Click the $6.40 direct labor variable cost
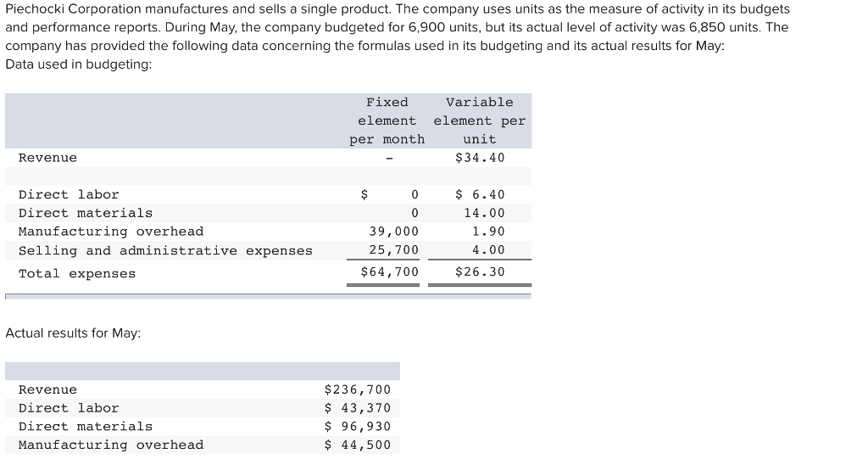The height and width of the screenshot is (470, 868). pos(480,194)
